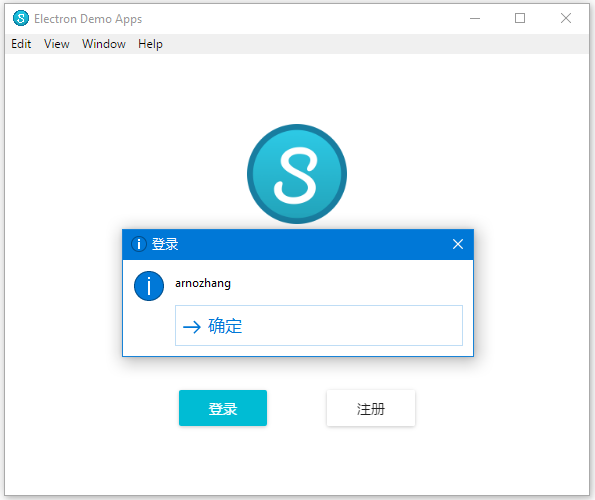Open the Edit menu
This screenshot has height=500, width=595.
21,44
